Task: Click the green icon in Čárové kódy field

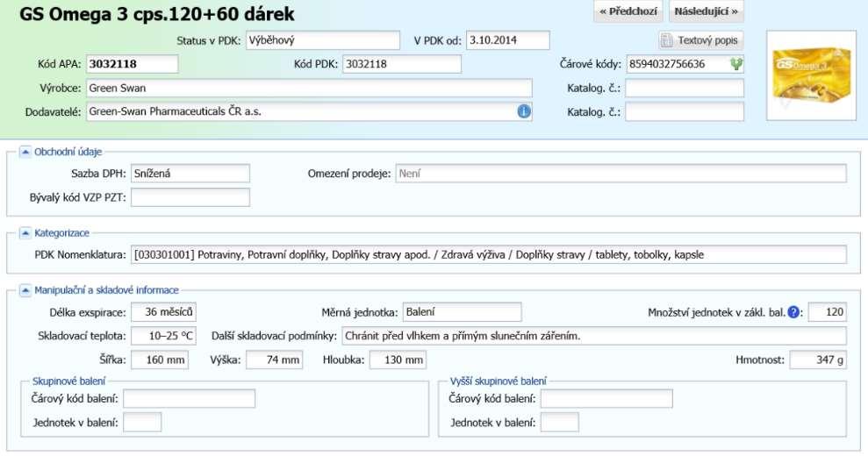Action: click(x=735, y=64)
